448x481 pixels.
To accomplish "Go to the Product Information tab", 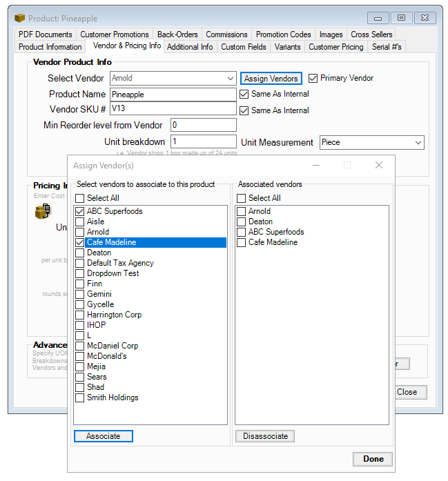I will [50, 47].
